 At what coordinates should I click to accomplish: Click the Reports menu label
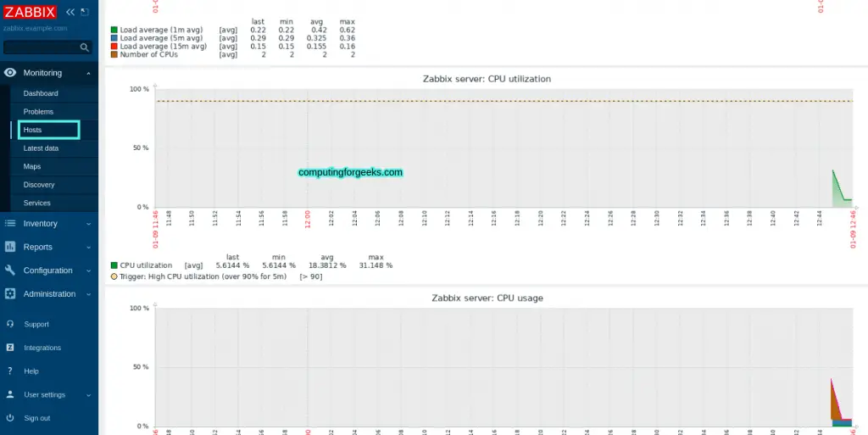[37, 247]
